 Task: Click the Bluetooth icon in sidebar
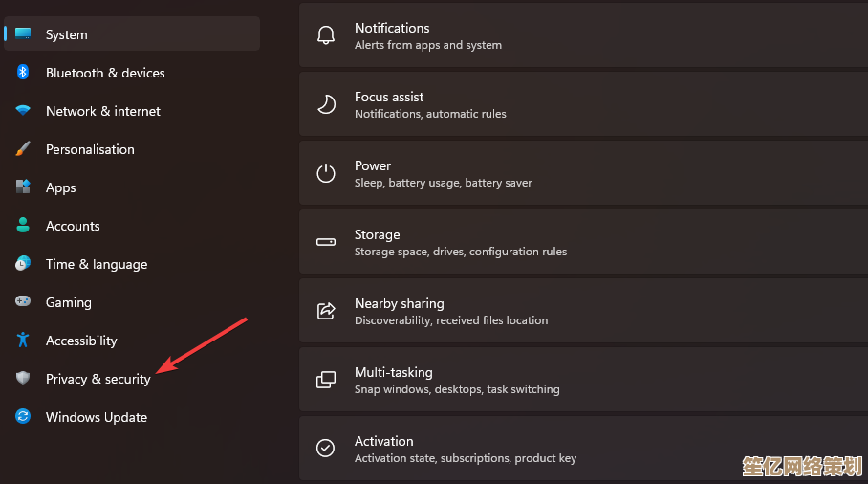pos(23,72)
